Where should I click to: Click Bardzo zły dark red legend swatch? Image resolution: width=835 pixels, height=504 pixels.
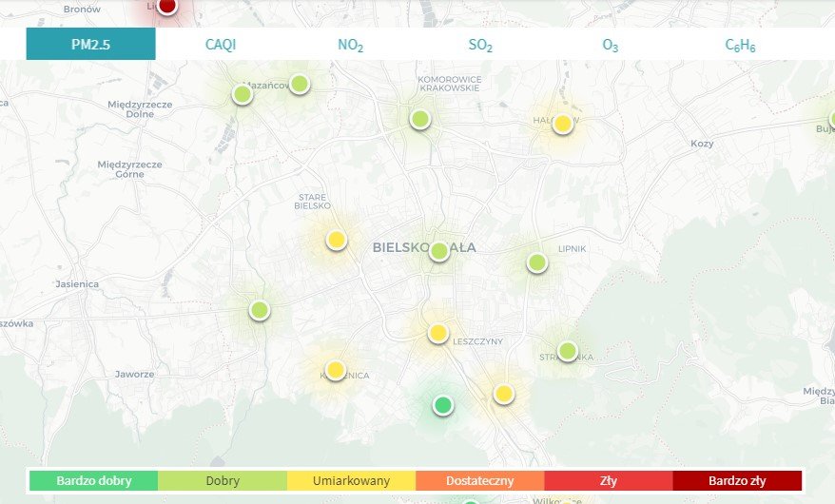(x=738, y=480)
